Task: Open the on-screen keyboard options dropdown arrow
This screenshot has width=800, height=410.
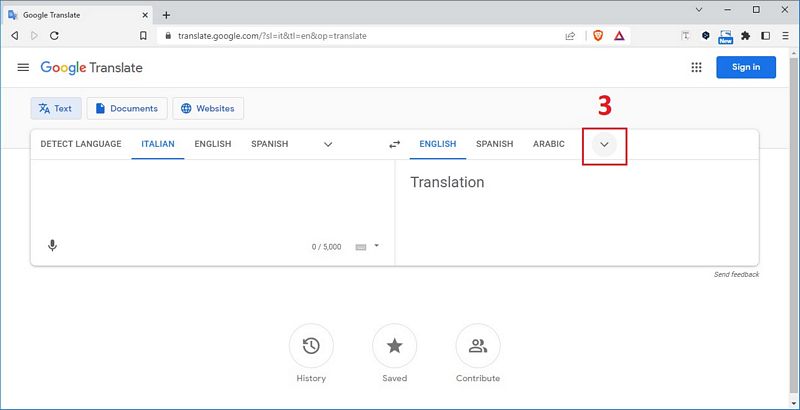Action: [376, 245]
